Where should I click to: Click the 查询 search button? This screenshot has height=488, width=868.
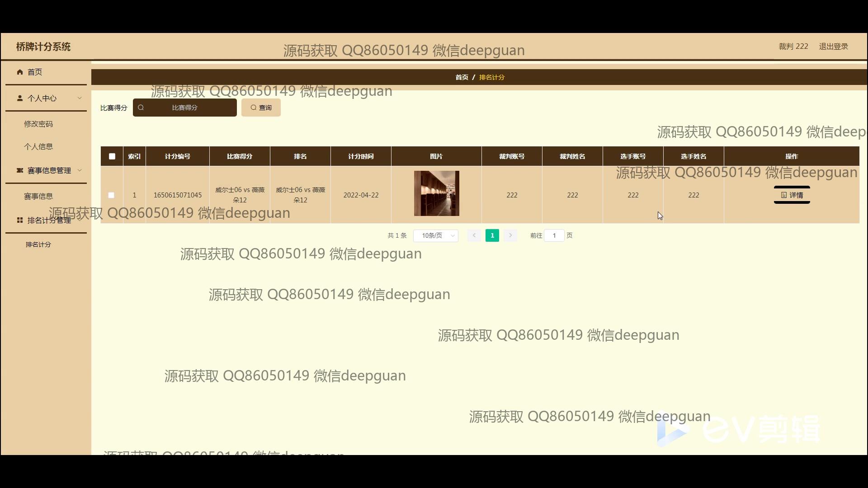[261, 108]
